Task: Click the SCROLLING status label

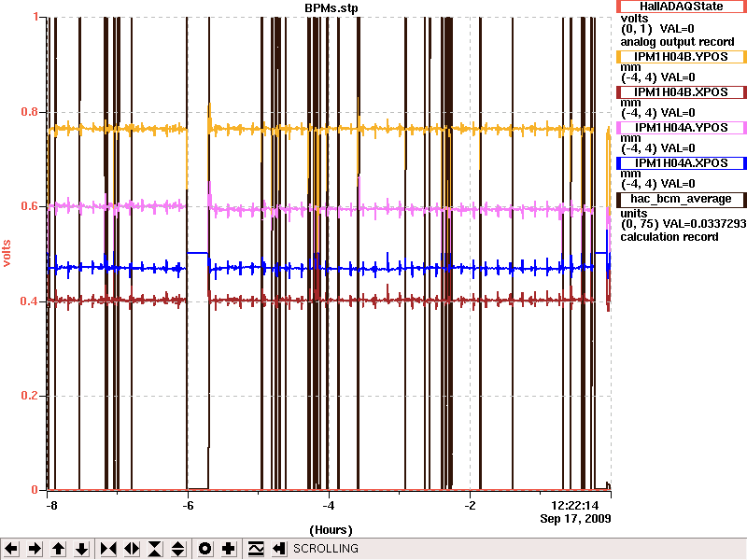Action: tap(326, 549)
